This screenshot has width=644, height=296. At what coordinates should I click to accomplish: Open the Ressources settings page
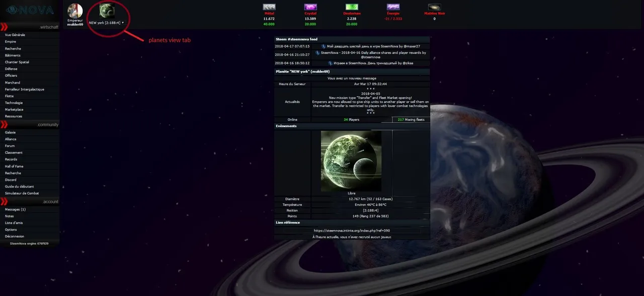14,116
